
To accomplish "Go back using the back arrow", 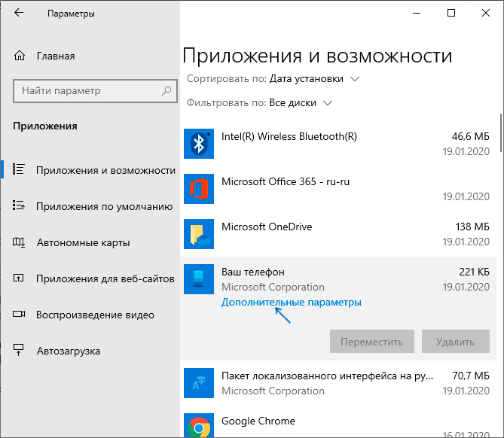I will point(19,13).
